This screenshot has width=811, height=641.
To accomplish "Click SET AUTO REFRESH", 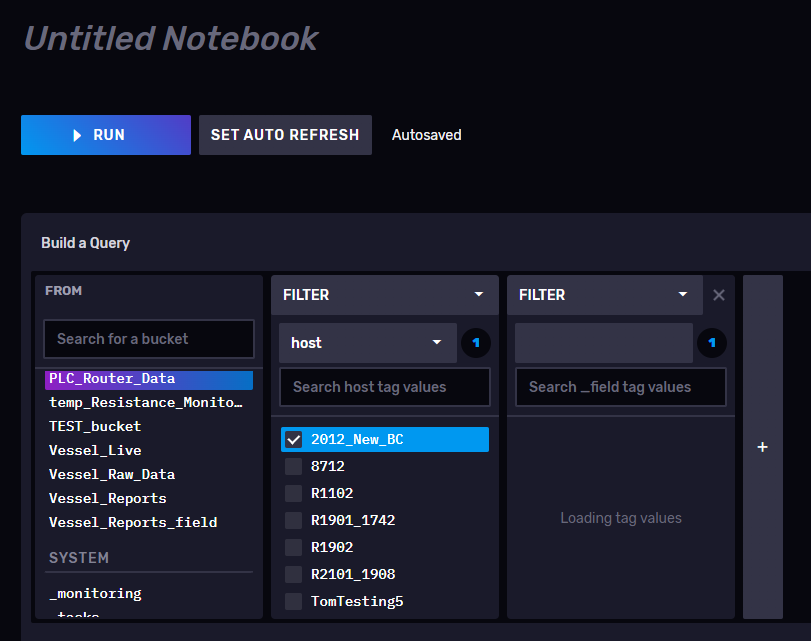I will (285, 134).
